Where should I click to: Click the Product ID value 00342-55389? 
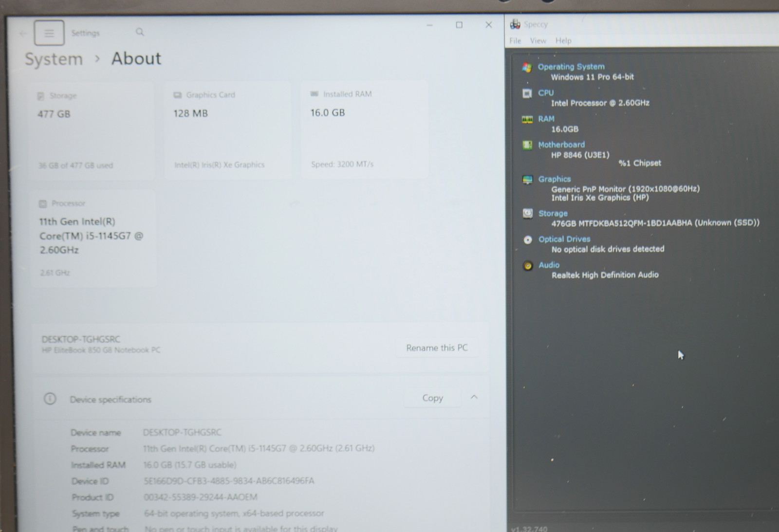coord(201,497)
